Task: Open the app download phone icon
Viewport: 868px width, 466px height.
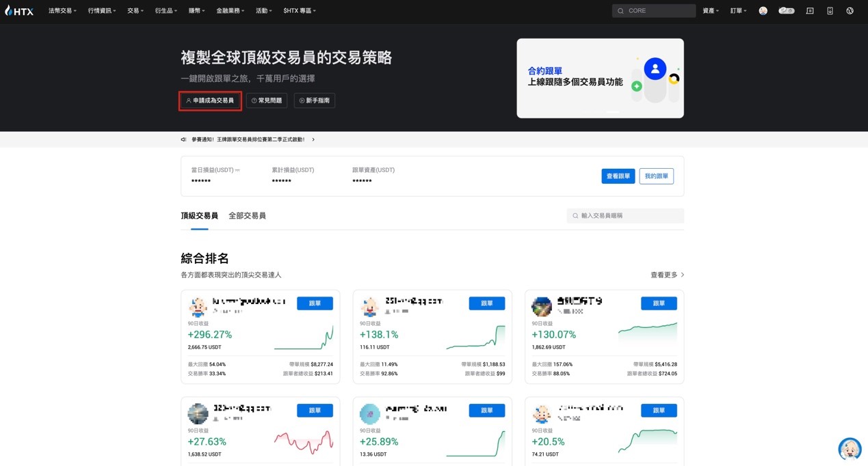Action: pos(830,11)
